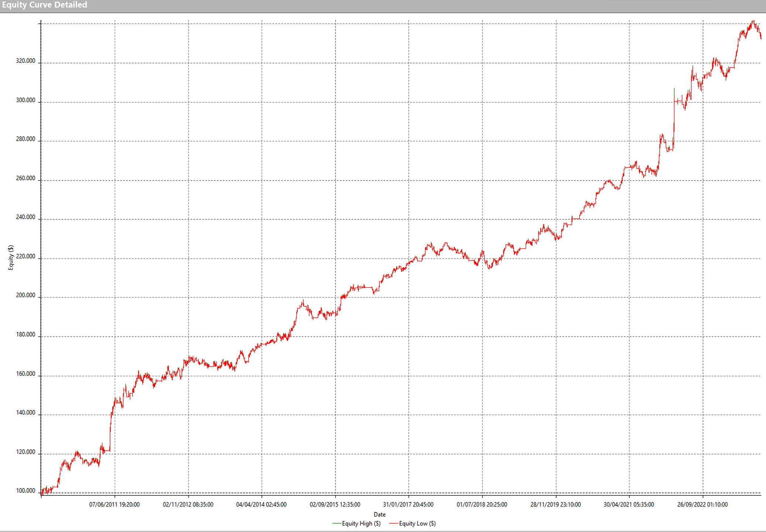The width and height of the screenshot is (766, 532).
Task: Select the 02/11/2012 08:35:00 date label
Action: tap(188, 505)
